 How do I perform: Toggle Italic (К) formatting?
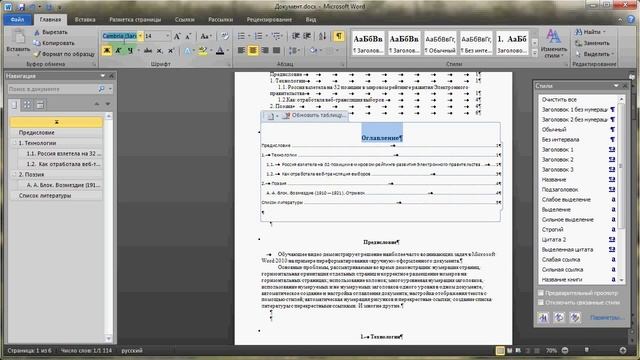click(118, 51)
